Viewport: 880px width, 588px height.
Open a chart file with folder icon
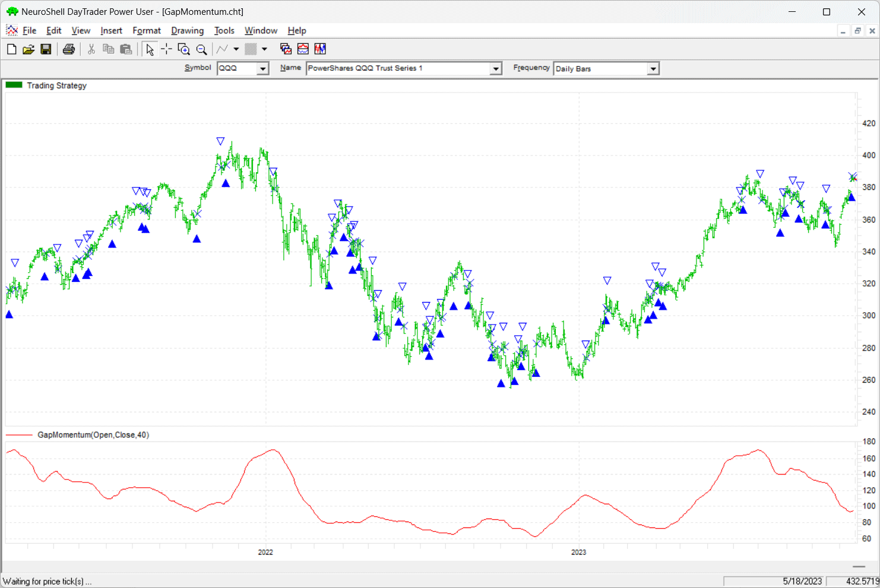click(29, 49)
